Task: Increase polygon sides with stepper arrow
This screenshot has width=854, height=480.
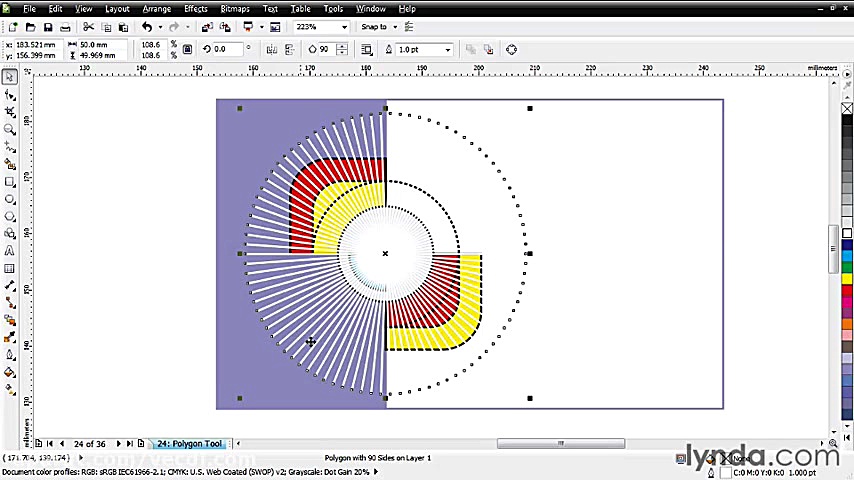Action: pos(342,46)
